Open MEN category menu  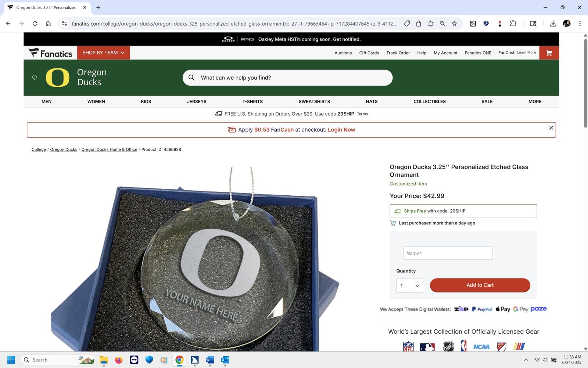coord(46,102)
